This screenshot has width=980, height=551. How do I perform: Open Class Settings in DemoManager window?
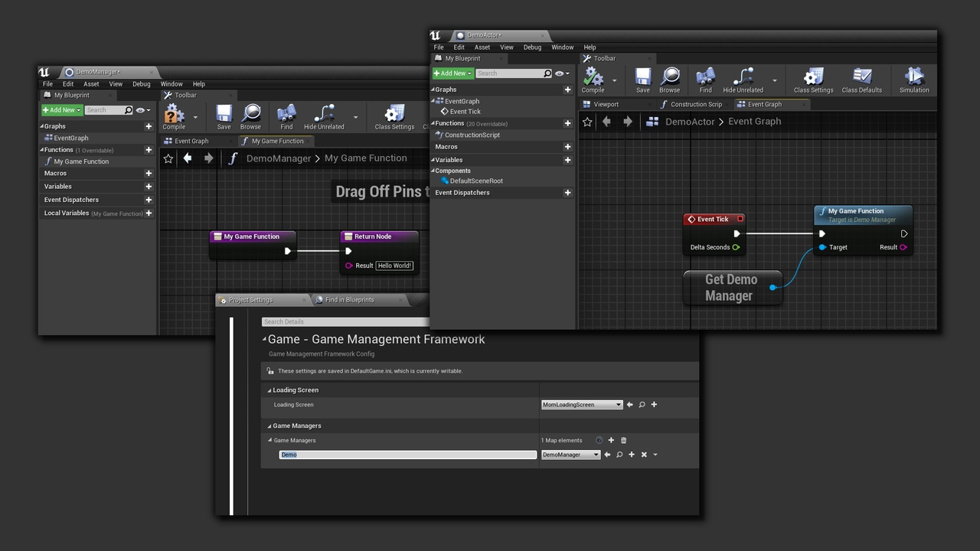click(x=394, y=117)
